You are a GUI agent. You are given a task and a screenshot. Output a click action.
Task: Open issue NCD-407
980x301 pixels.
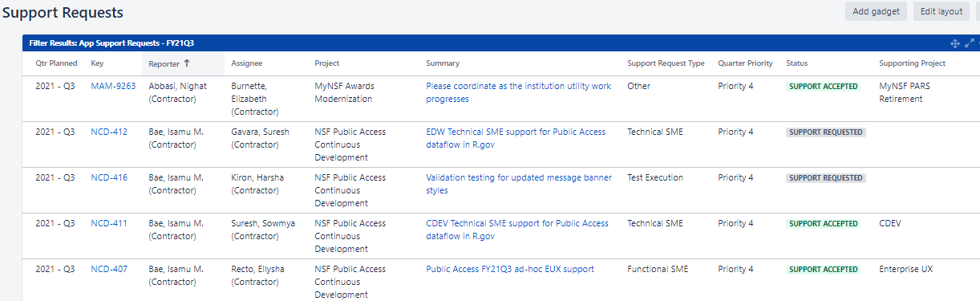pos(109,269)
